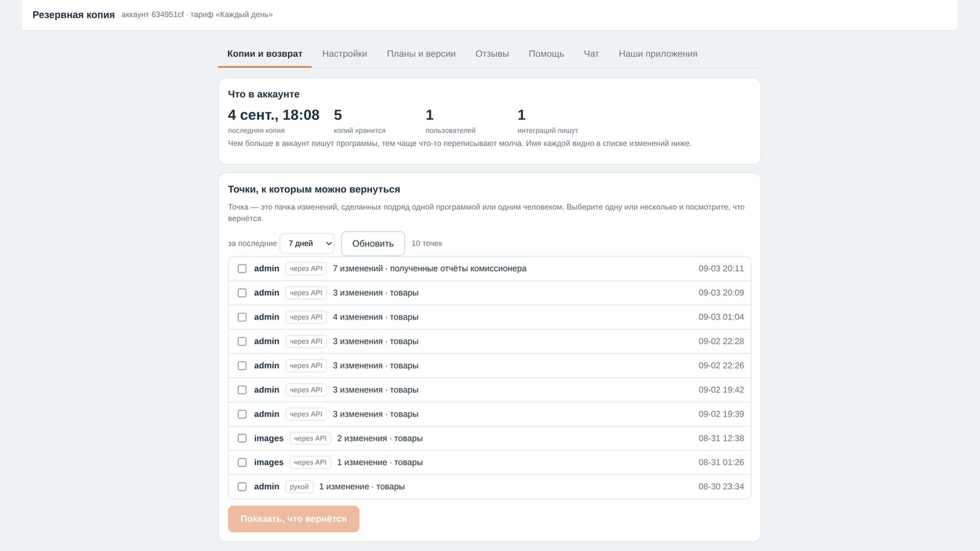Click the «Резервная копия» header title

point(73,15)
